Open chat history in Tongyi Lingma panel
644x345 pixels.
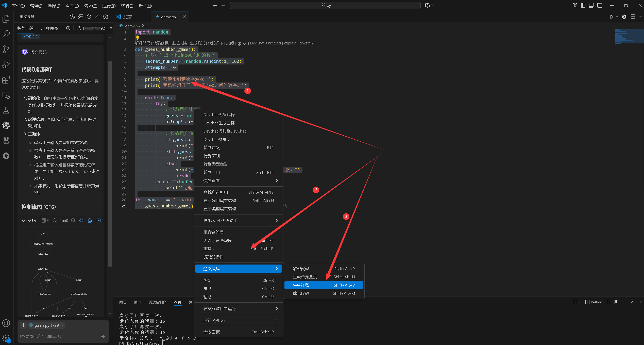[73, 17]
